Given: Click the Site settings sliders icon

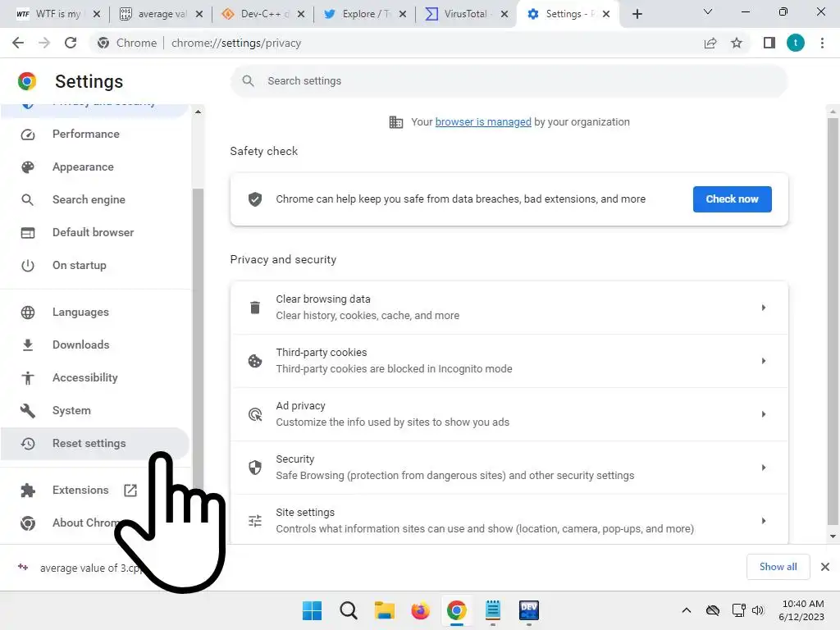Looking at the screenshot, I should pos(255,521).
